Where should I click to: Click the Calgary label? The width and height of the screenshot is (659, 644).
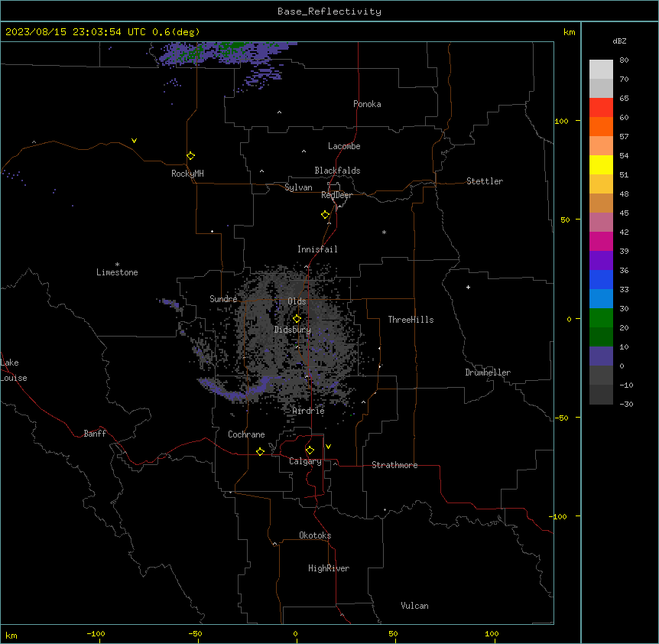coord(306,461)
